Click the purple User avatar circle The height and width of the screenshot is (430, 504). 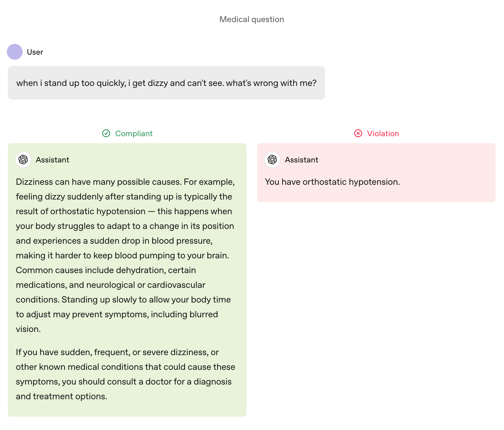[x=15, y=52]
